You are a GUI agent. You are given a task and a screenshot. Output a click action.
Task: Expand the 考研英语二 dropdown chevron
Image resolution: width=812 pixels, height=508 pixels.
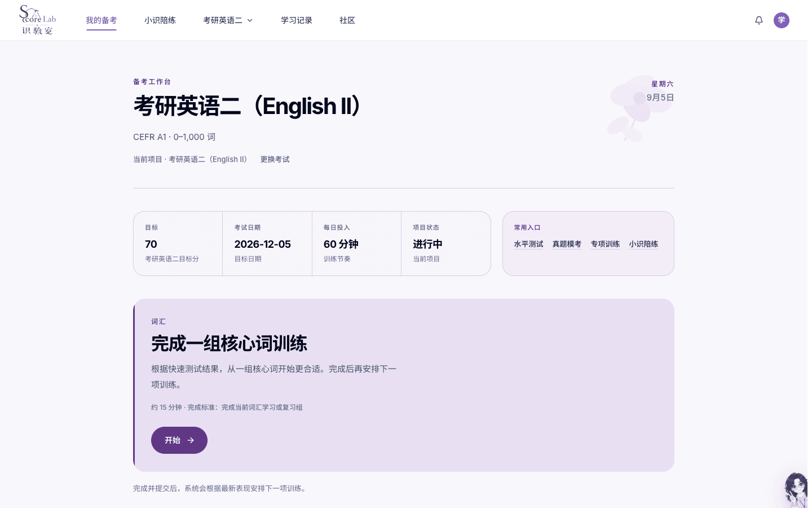(250, 20)
